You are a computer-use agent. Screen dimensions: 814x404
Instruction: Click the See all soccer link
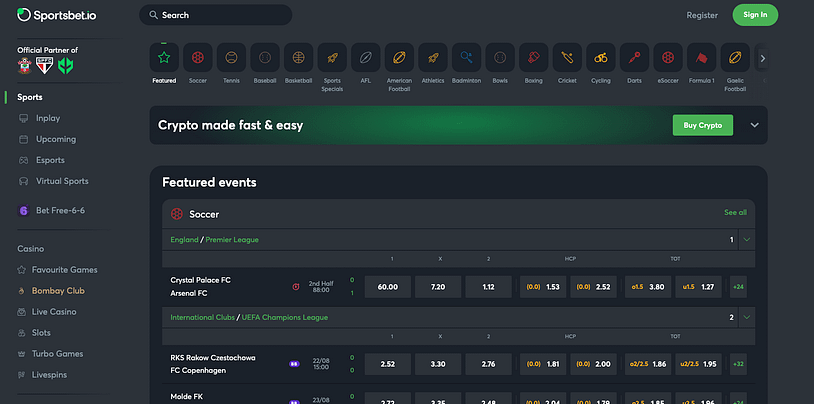[x=735, y=213]
